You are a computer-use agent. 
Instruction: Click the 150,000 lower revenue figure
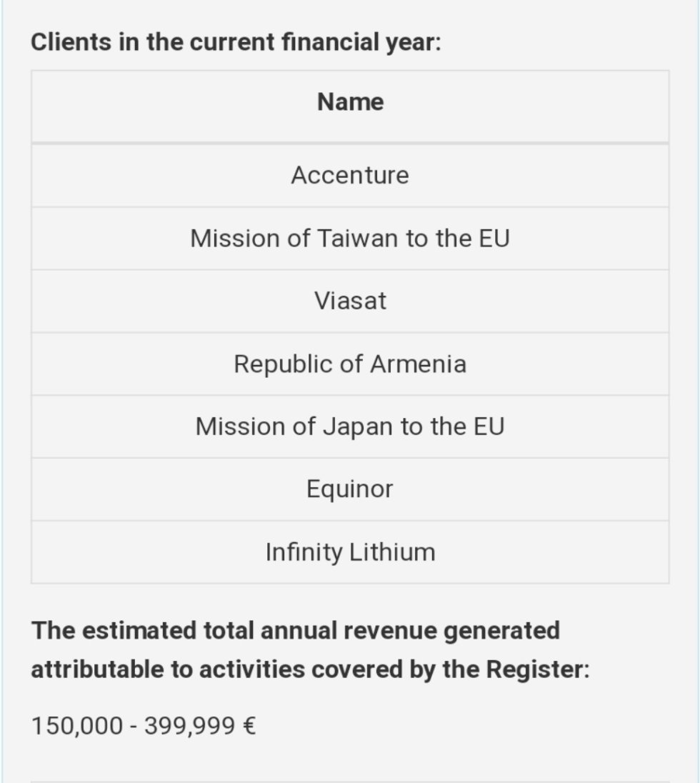click(77, 726)
